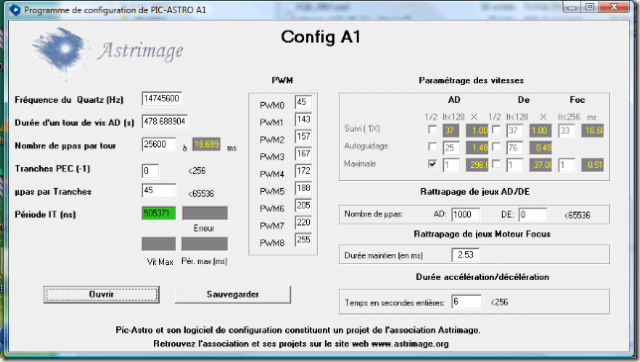640x362 pixels.
Task: Uncheck the AD 1/2 checkbox for Maximale
Action: point(432,164)
